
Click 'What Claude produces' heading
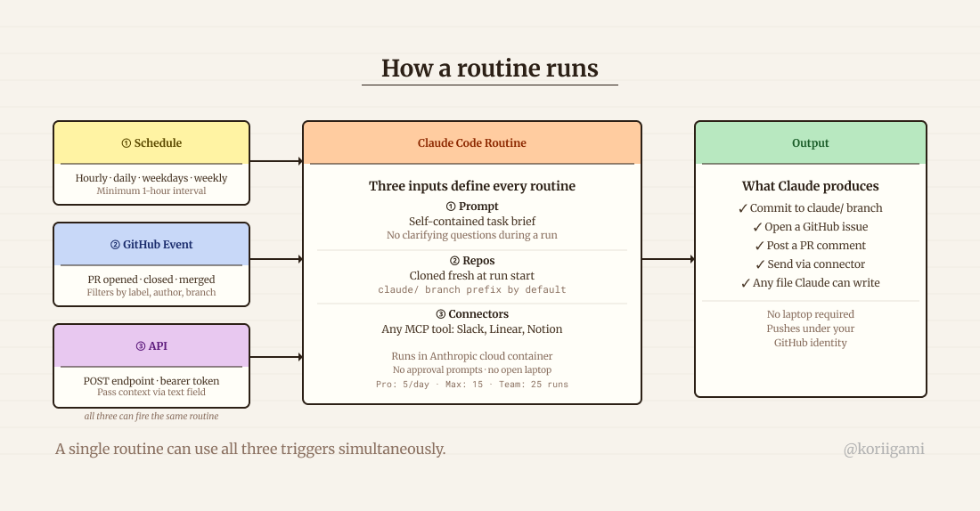(x=811, y=186)
